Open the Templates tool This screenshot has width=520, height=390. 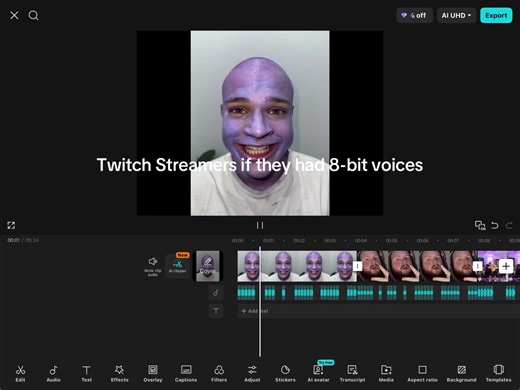click(498, 373)
